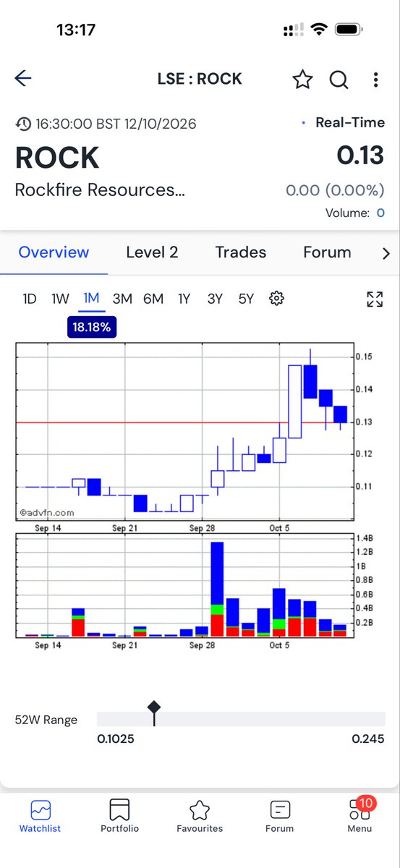
Task: Select the 1D chart range
Action: 30,298
